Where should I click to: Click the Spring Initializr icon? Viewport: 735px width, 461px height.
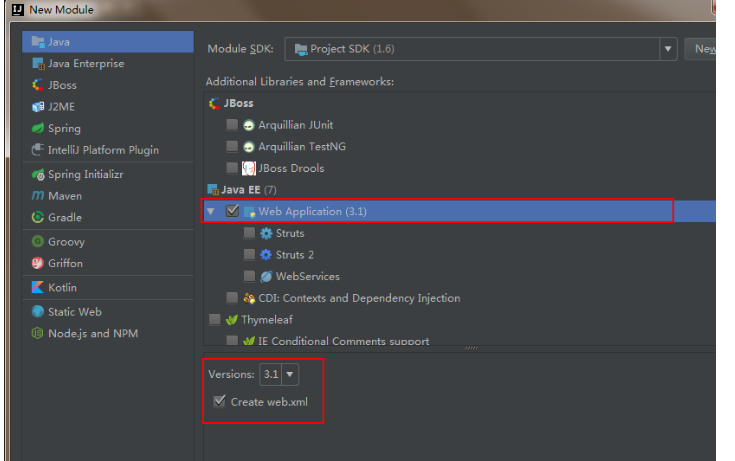pyautogui.click(x=38, y=174)
